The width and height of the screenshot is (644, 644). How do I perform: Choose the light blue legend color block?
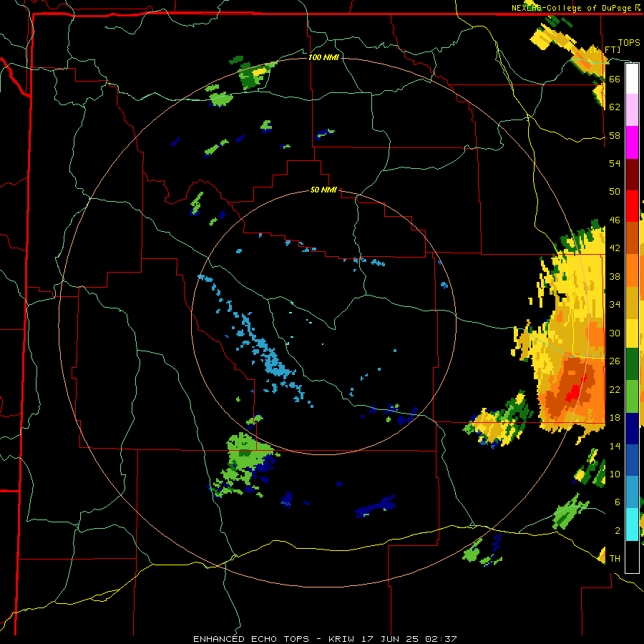(x=632, y=492)
